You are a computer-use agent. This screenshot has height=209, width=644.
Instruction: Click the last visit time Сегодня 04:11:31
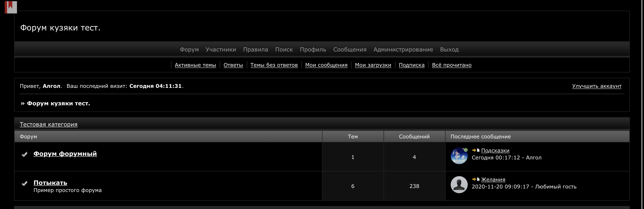tap(156, 86)
